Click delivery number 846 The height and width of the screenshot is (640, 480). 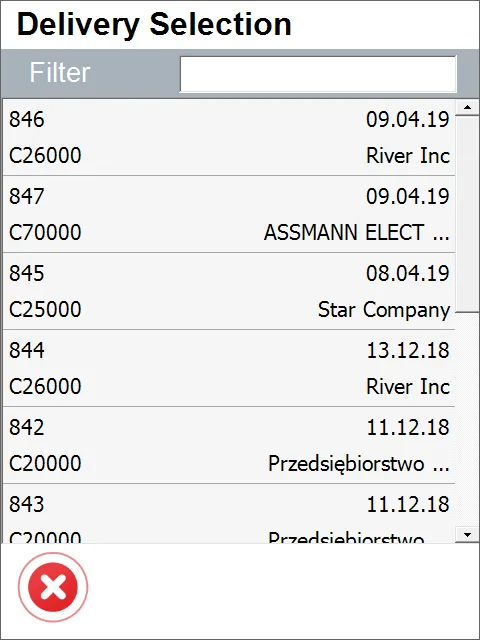(27, 119)
